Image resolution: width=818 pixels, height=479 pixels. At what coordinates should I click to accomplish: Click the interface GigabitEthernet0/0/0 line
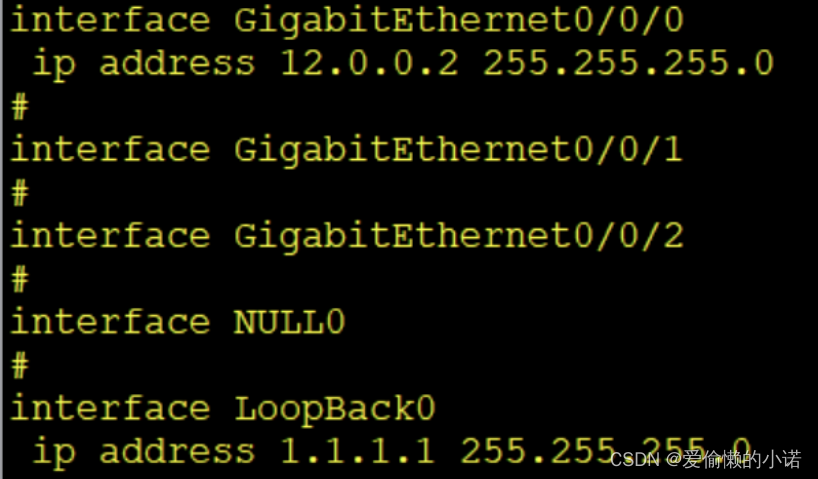(347, 21)
